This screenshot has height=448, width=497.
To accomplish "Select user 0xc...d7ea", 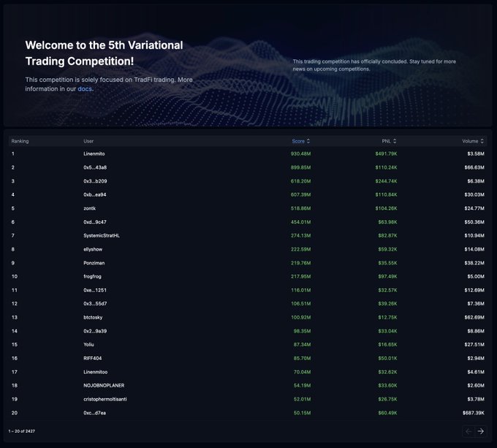I will 94,413.
